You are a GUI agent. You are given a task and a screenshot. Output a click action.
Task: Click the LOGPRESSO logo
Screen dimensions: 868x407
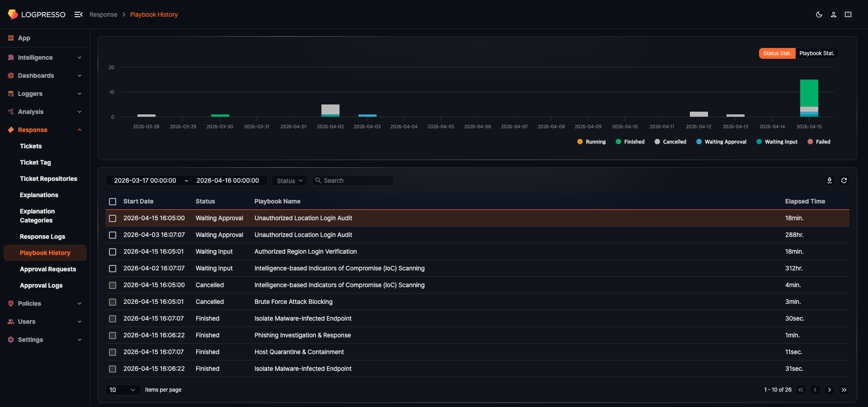(37, 14)
